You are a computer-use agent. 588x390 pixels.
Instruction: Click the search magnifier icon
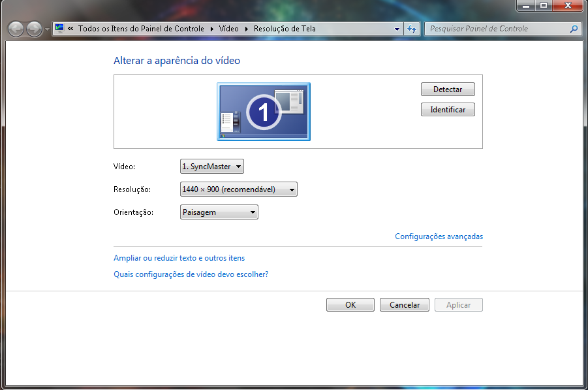coord(574,29)
